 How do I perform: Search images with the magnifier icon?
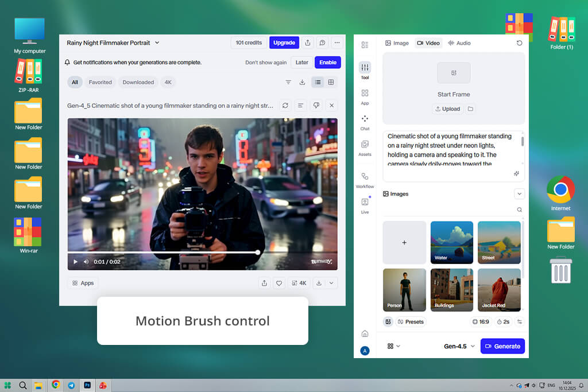519,209
